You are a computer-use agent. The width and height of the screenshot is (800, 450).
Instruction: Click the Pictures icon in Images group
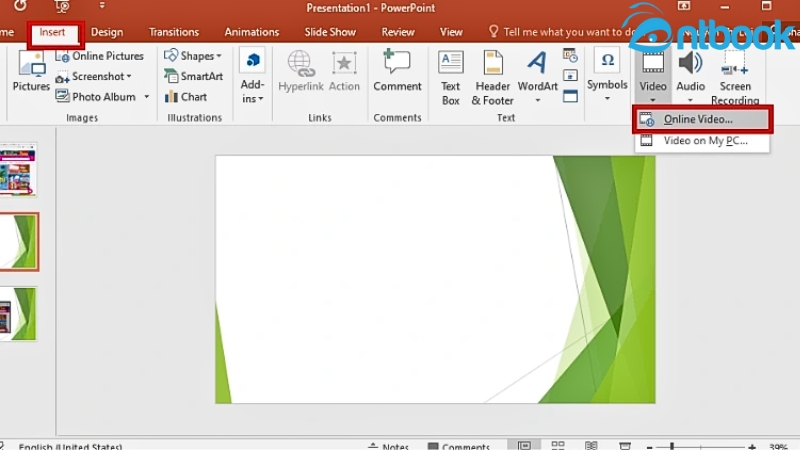(x=31, y=72)
